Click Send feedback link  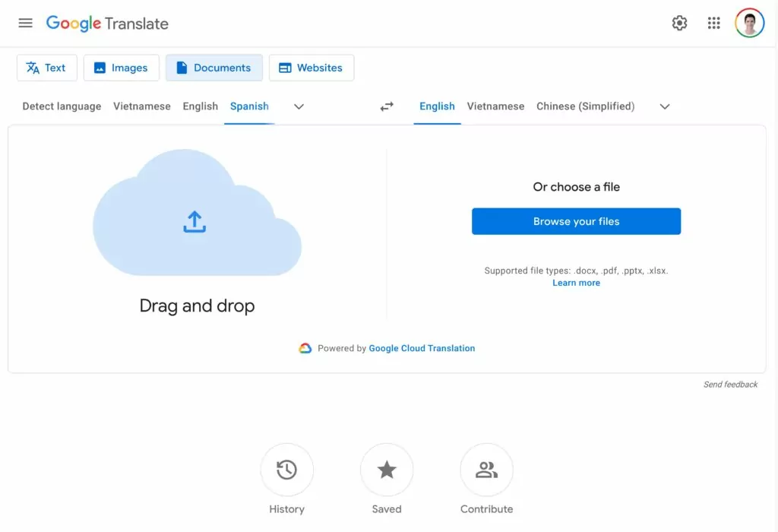tap(730, 385)
